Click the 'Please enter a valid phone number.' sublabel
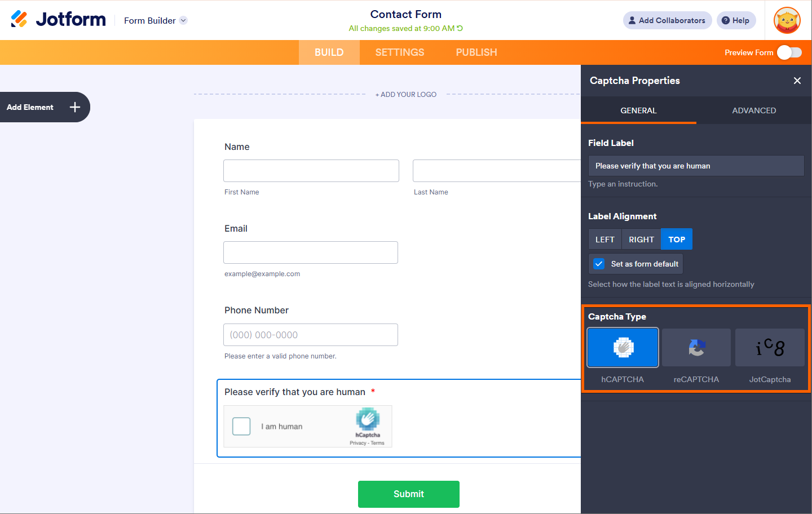 tap(280, 356)
